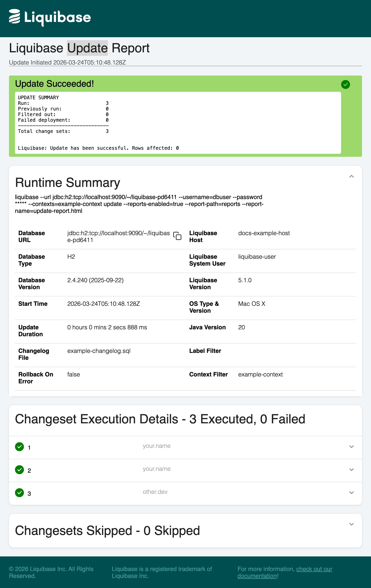
Task: Expand changeset 2 details chevron
Action: (x=352, y=470)
